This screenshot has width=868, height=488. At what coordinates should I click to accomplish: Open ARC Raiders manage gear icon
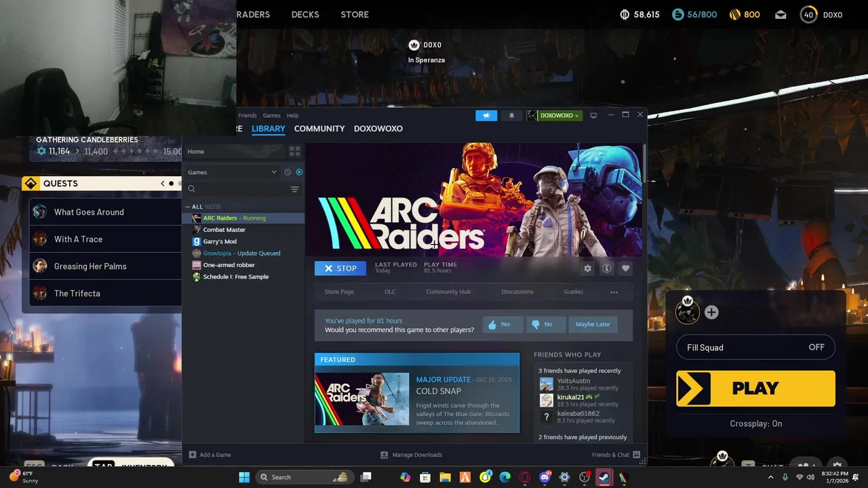[x=587, y=268]
